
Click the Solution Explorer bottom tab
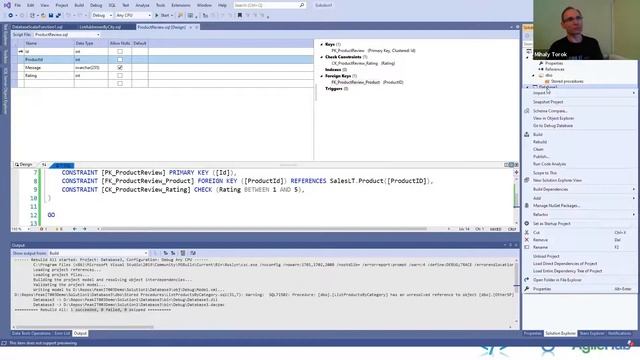click(560, 333)
